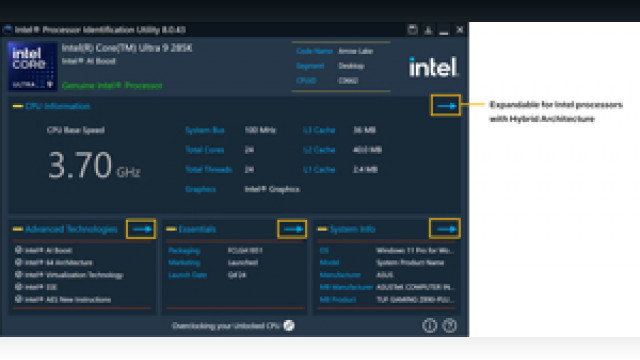Viewport: 640px width, 360px height.
Task: Collapse the Essentials panel
Action: point(171,229)
